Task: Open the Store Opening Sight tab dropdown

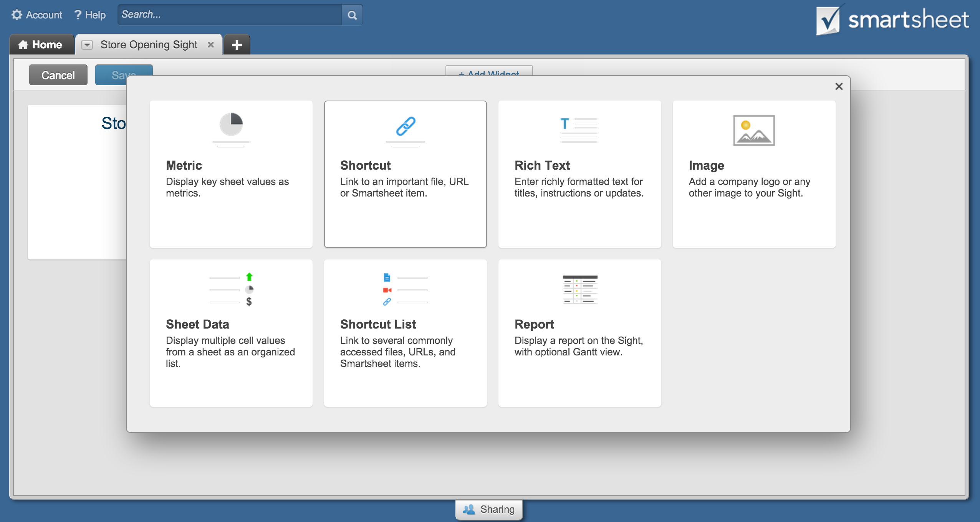Action: (88, 45)
